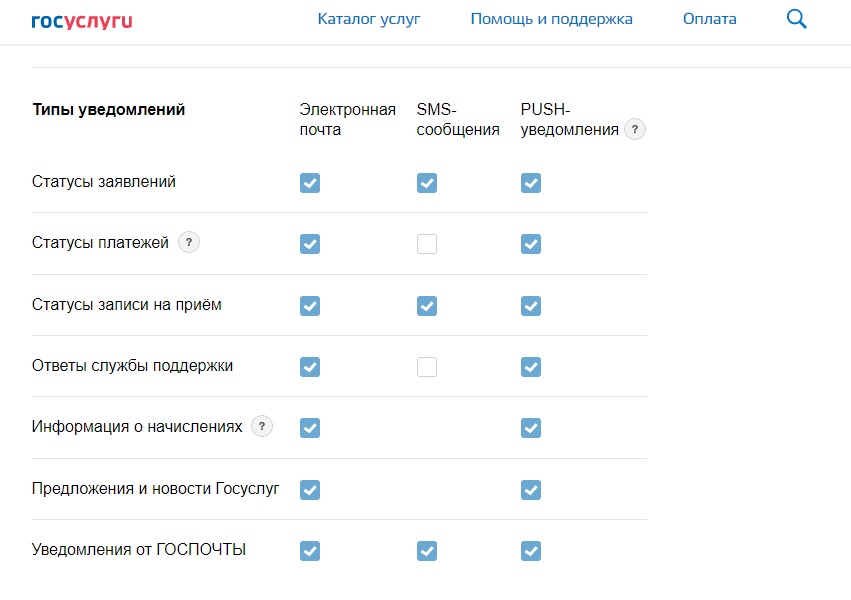Go to Помощь и поддержка

(x=551, y=19)
